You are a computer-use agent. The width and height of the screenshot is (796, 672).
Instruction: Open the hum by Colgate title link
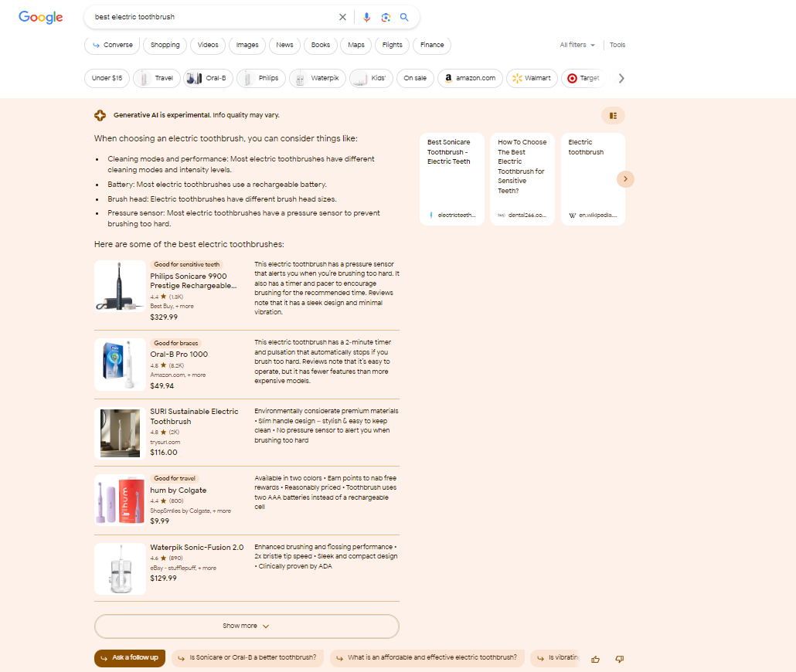coord(179,490)
